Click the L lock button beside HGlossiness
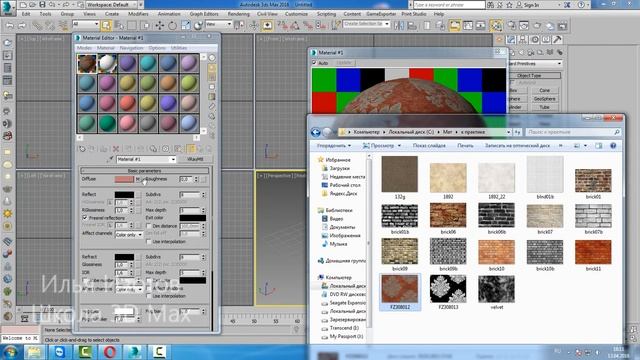This screenshot has height=360, width=640. (x=110, y=202)
